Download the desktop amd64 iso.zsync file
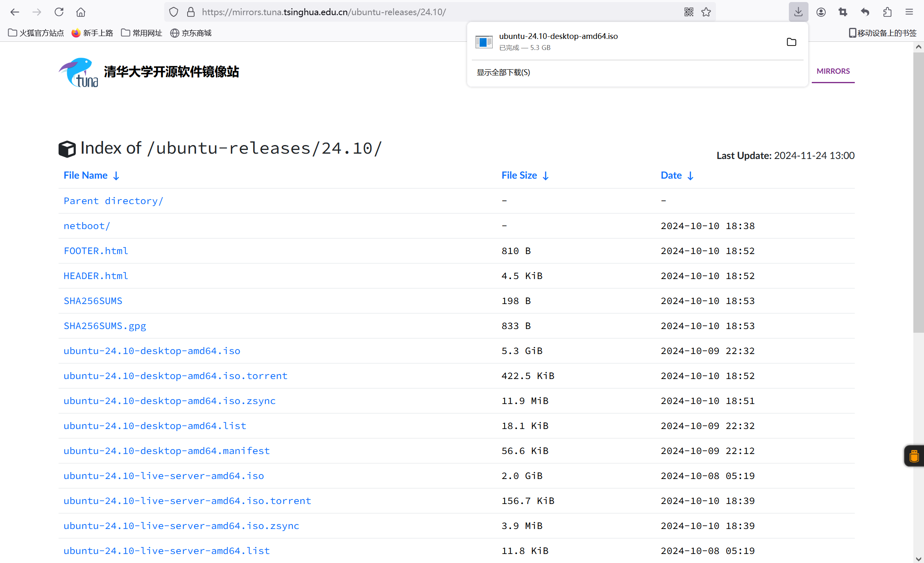Image resolution: width=924 pixels, height=563 pixels. tap(170, 401)
